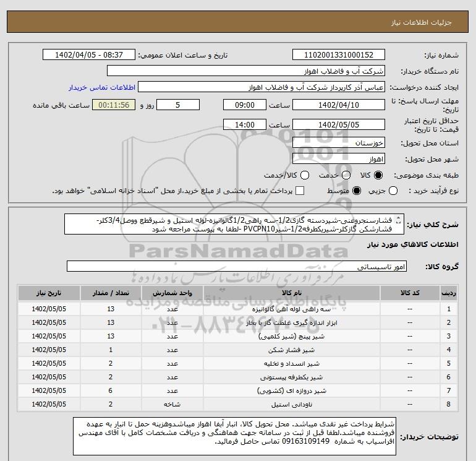
Task: Click the buyer notes text box
Action: pos(234,436)
